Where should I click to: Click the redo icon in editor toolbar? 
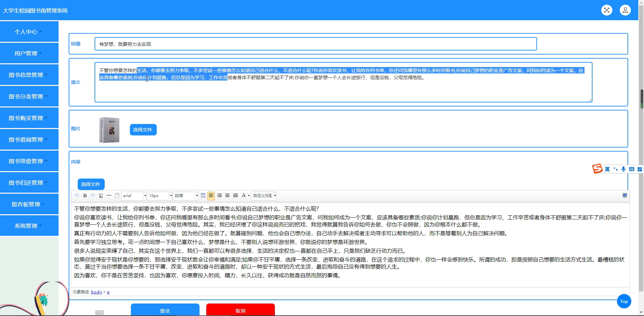point(93,195)
